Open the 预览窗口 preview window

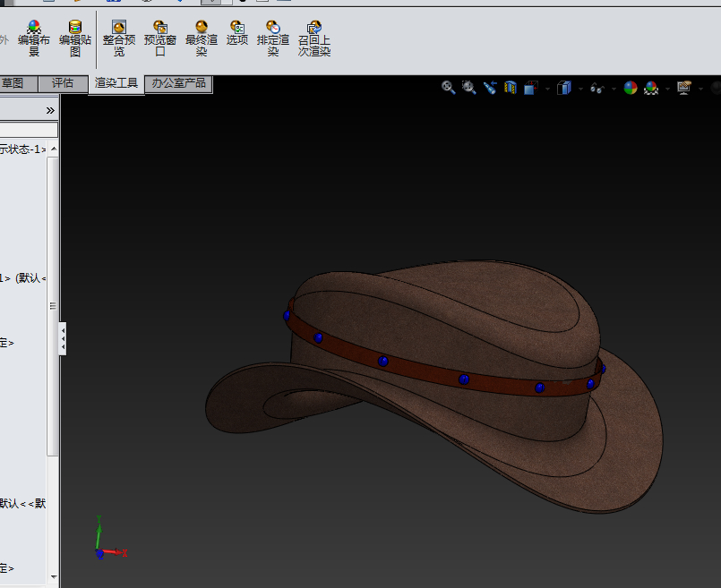pyautogui.click(x=159, y=28)
